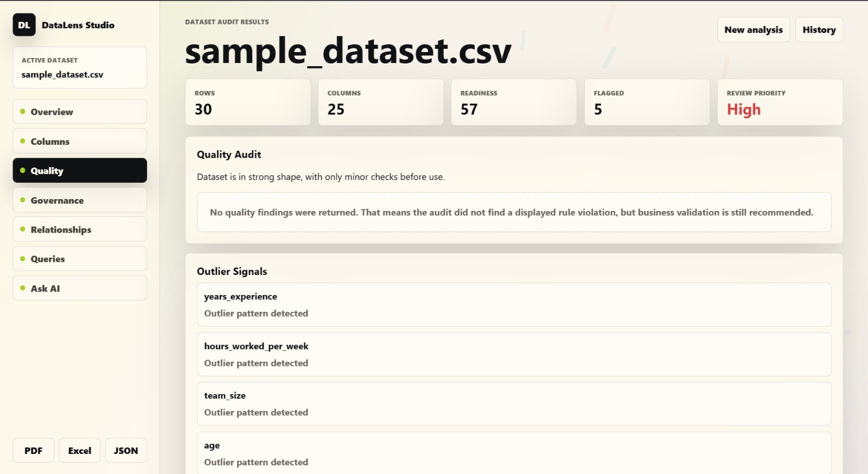Click the Outlier Signals heading

tap(232, 271)
